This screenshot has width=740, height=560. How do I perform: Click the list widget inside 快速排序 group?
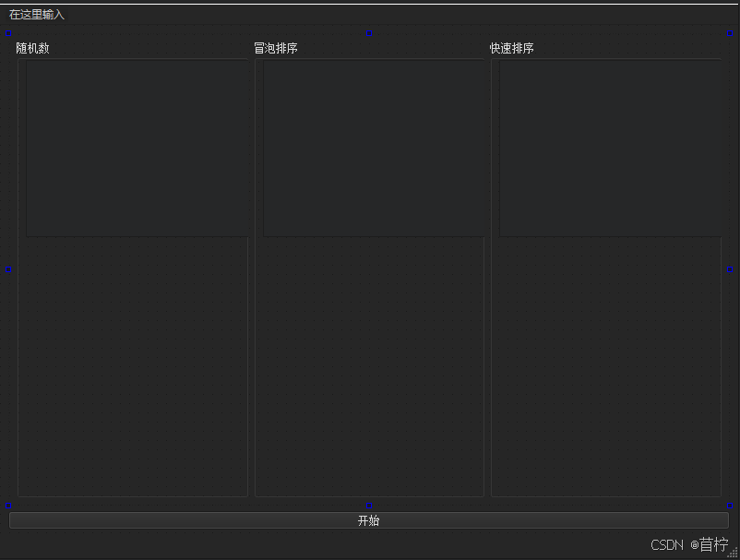coord(610,149)
